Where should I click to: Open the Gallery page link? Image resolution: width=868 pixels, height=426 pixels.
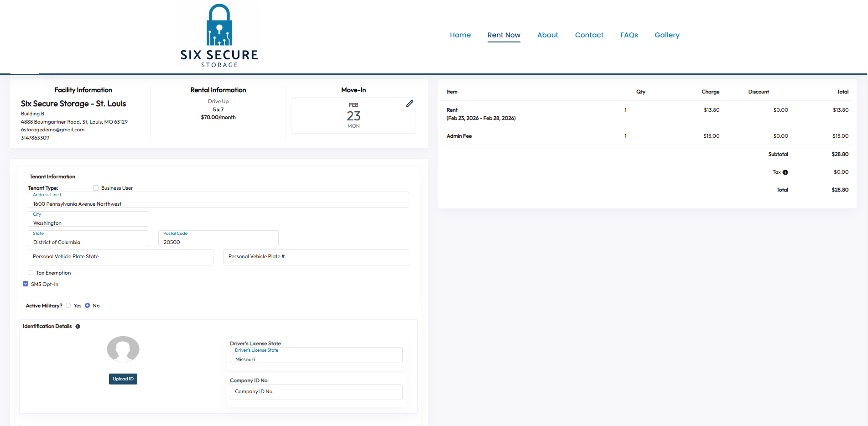667,35
